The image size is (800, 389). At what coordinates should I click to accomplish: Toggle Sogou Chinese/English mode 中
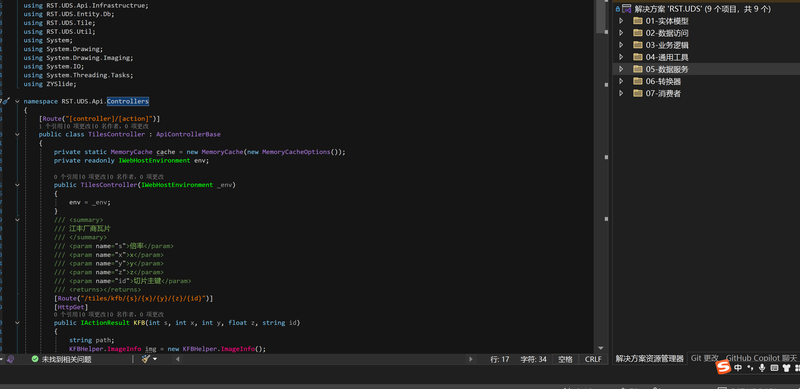coord(738,368)
